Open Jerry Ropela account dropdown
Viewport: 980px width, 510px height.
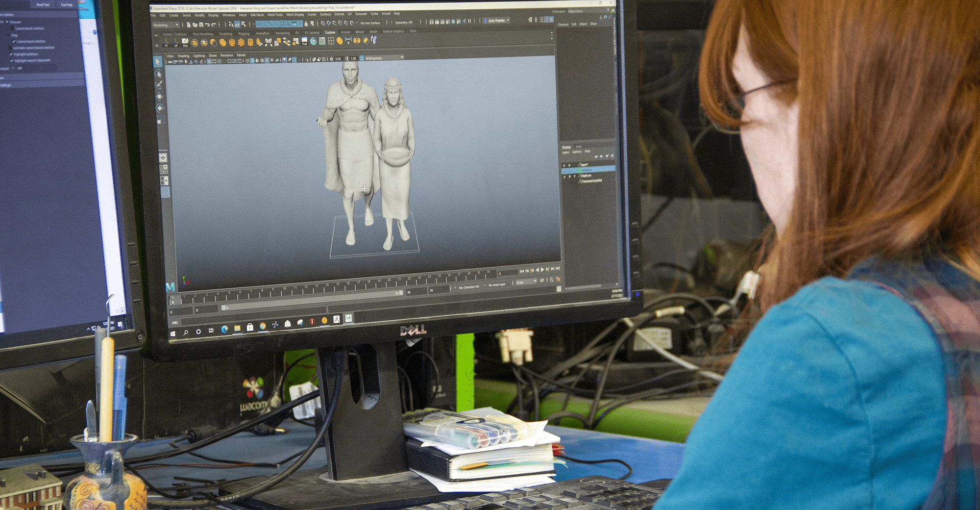click(x=496, y=20)
